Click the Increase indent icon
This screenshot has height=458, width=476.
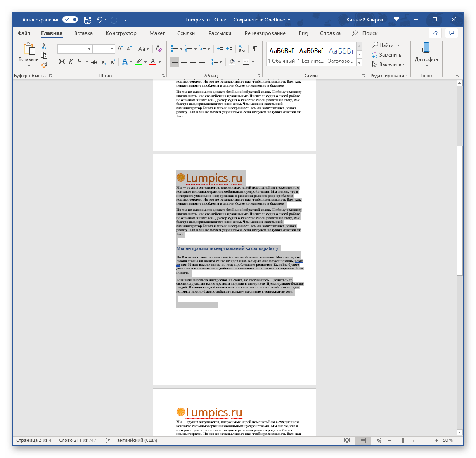229,49
